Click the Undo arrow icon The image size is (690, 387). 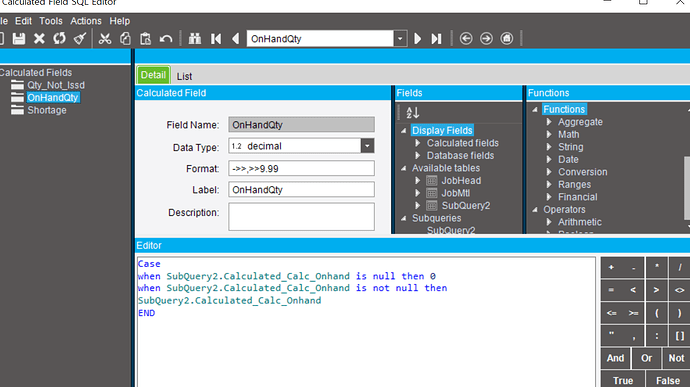tap(166, 39)
